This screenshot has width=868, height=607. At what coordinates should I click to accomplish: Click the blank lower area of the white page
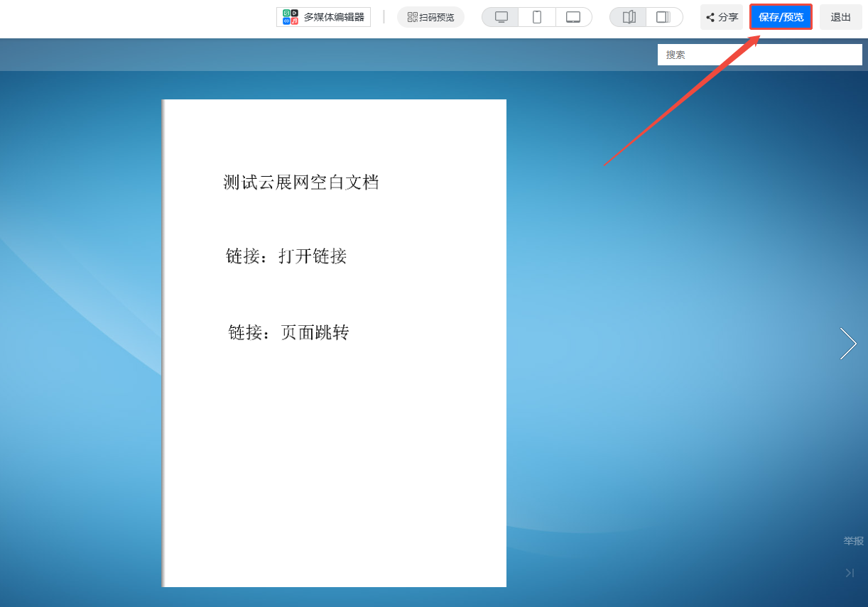pyautogui.click(x=334, y=483)
